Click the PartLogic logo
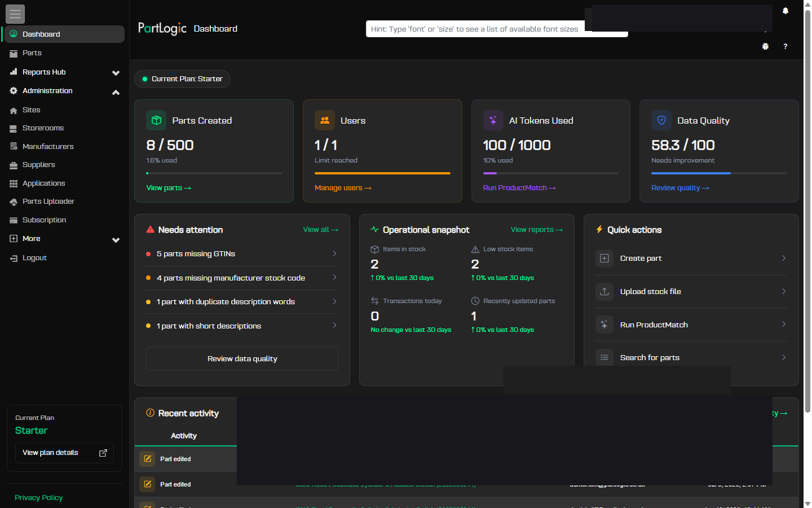 pyautogui.click(x=162, y=28)
